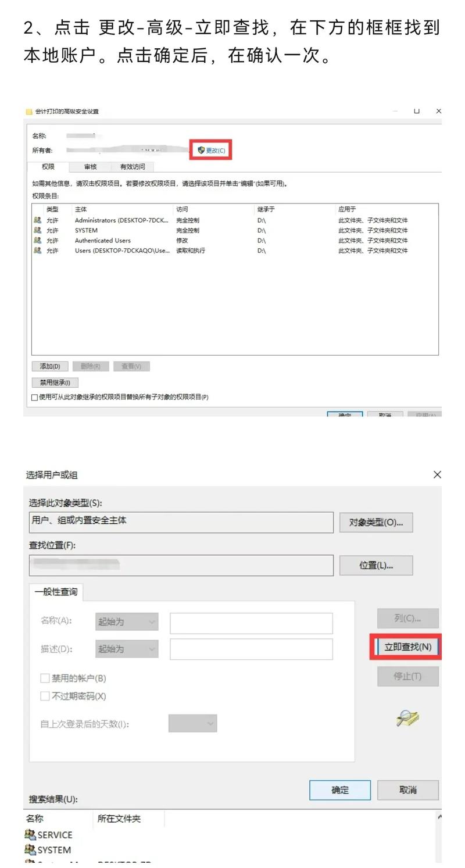Open the 起始为 dropdown next to 描述(D)
The height and width of the screenshot is (868, 465).
127,649
